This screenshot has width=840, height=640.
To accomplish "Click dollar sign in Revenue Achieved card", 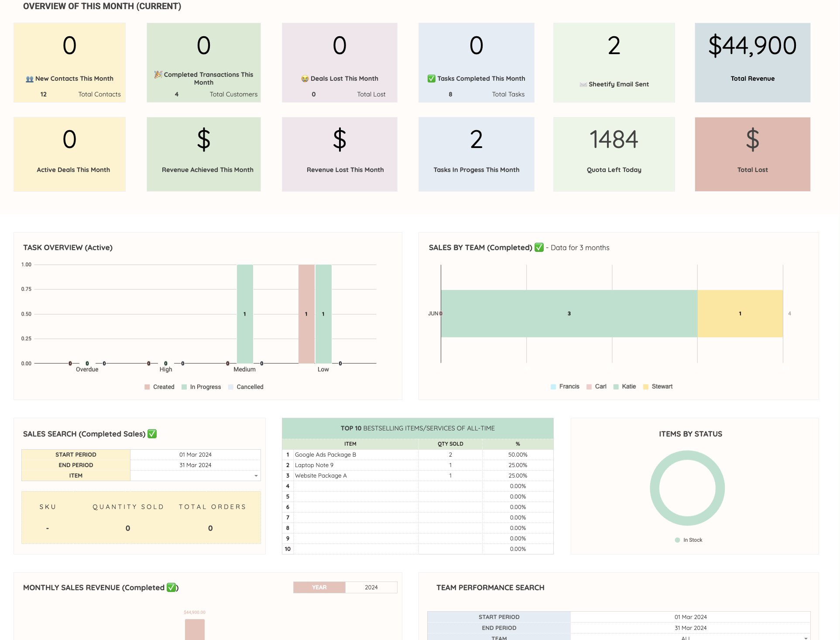I will coord(203,140).
